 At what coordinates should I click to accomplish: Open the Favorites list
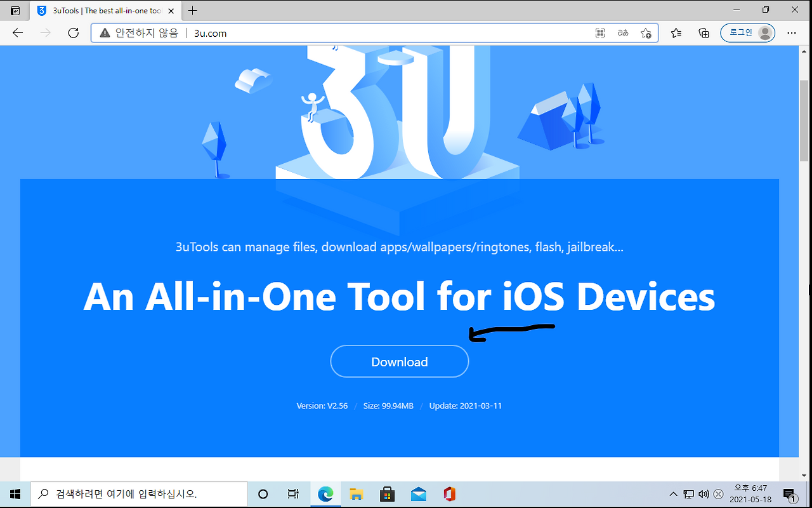tap(676, 33)
